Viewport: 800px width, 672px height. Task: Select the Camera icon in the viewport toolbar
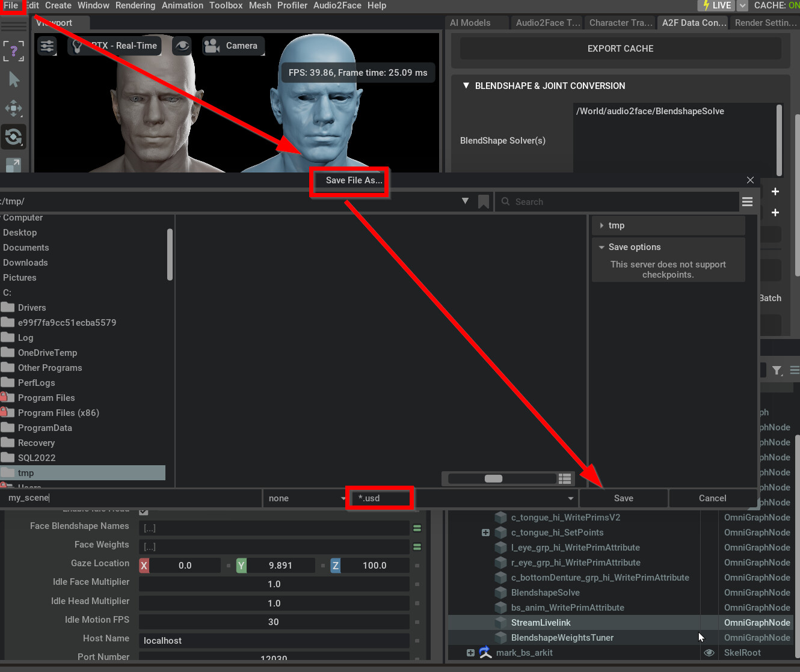(x=211, y=45)
